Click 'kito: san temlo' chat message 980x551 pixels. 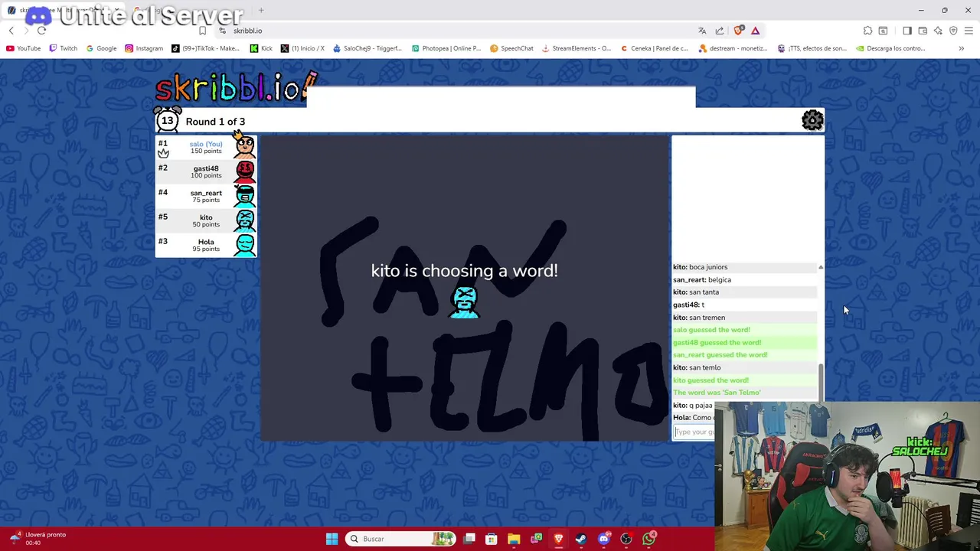click(697, 367)
